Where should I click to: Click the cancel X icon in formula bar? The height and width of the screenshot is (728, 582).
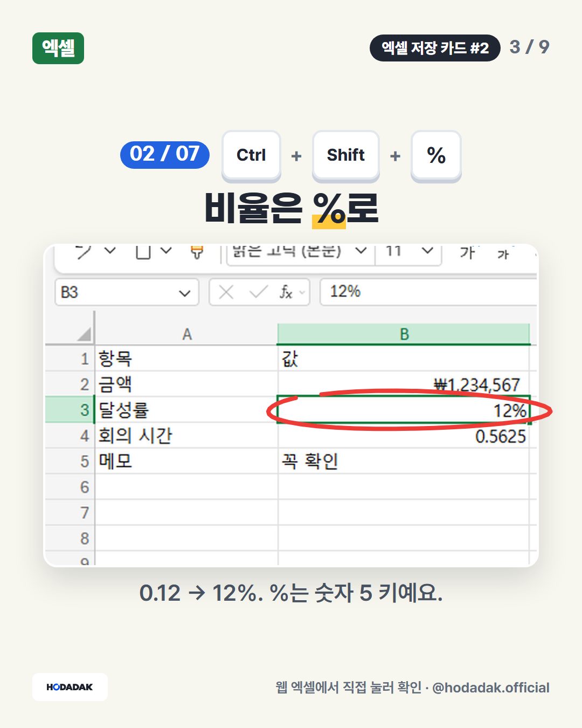(226, 292)
